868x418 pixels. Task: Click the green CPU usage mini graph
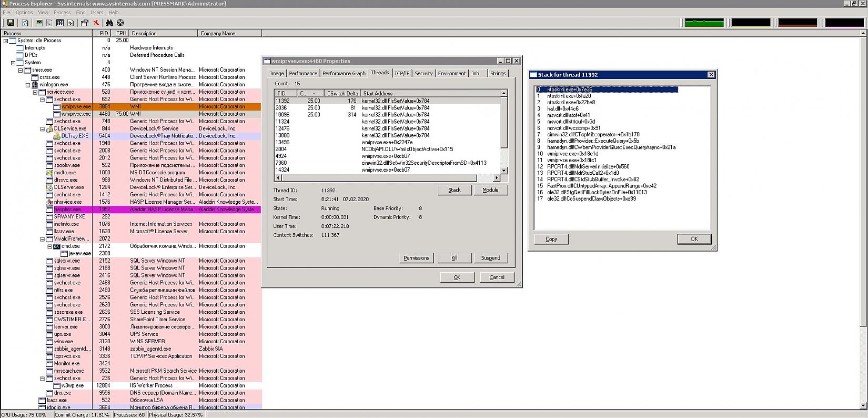coord(704,23)
